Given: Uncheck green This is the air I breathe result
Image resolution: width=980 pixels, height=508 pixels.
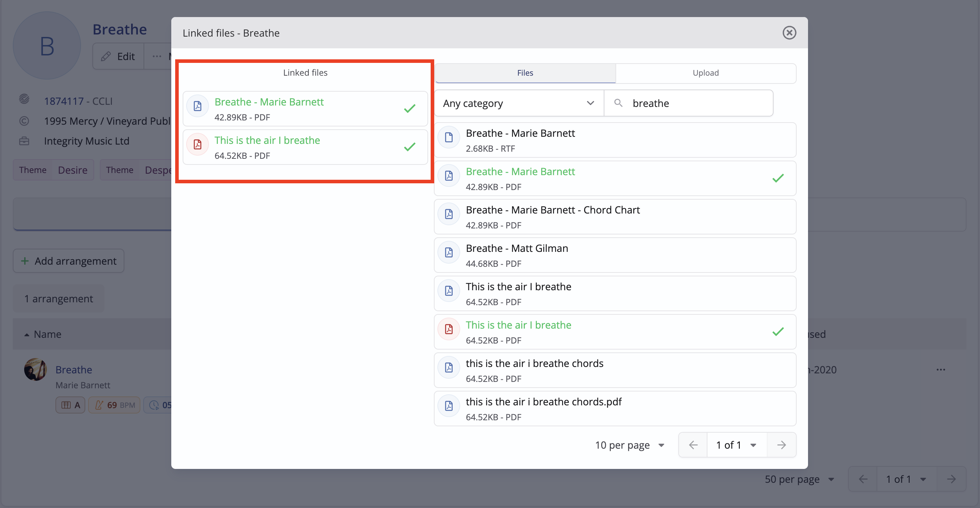Looking at the screenshot, I should coord(615,332).
